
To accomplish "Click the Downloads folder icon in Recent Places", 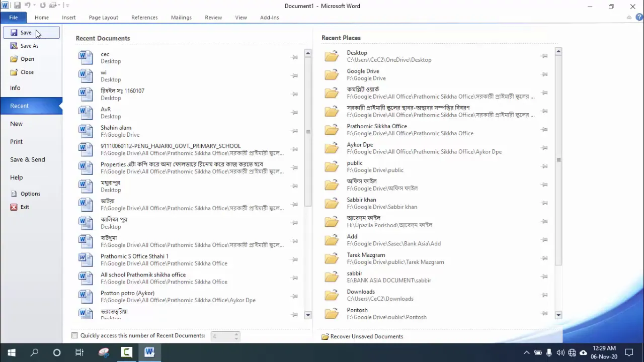I will tap(331, 295).
